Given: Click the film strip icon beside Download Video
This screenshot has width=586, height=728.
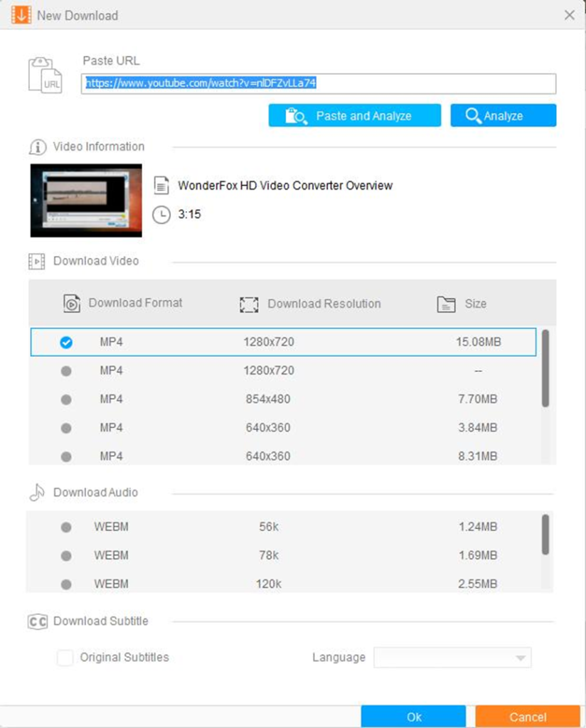Looking at the screenshot, I should [x=37, y=262].
